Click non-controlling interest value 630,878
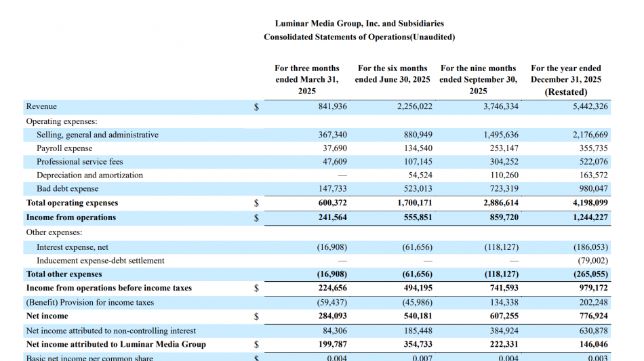This screenshot has height=361, width=644. pos(593,331)
